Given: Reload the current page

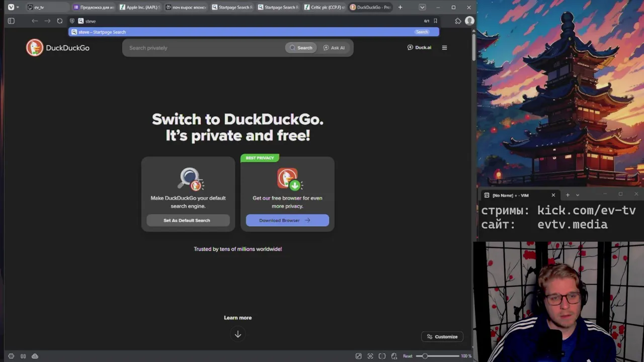Looking at the screenshot, I should click(60, 21).
